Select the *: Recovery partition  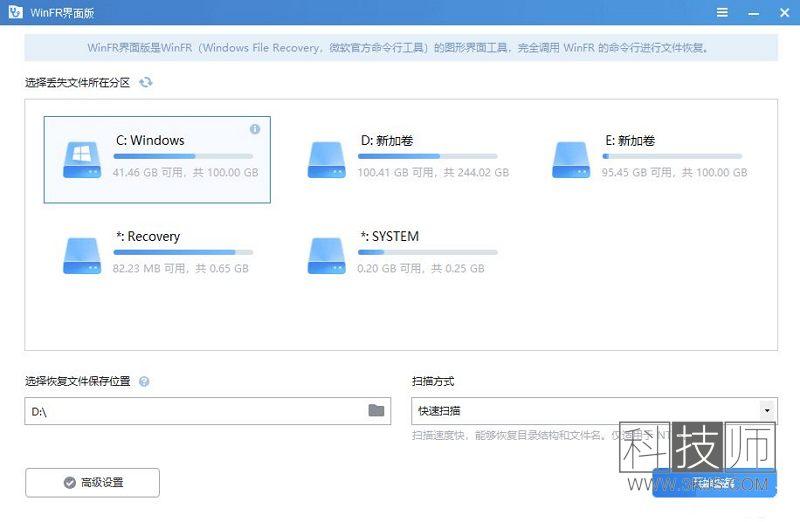(x=157, y=255)
